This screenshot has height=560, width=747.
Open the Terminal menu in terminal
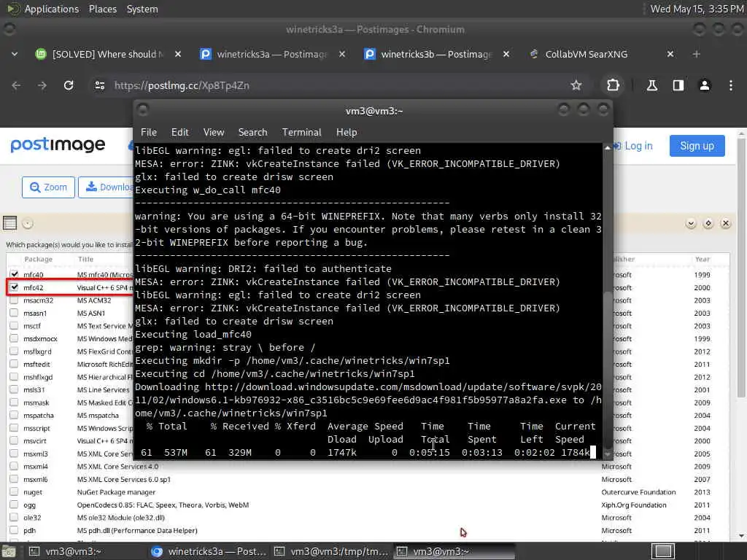[301, 133]
